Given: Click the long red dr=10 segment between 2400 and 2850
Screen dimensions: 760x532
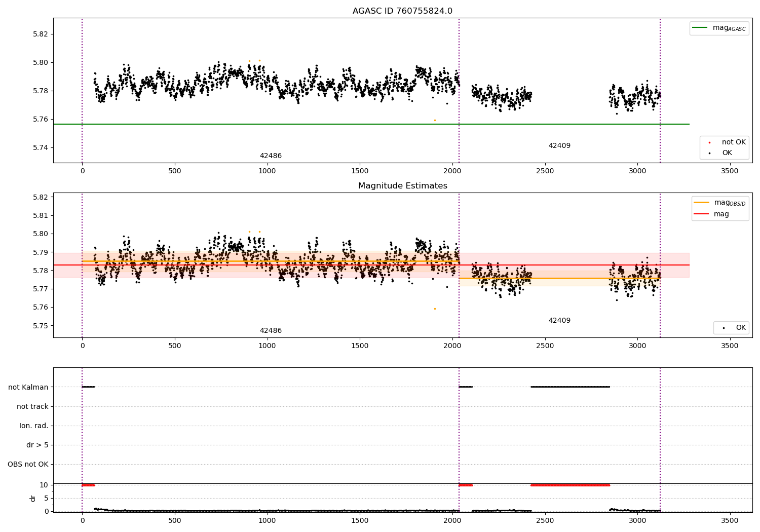Looking at the screenshot, I should [x=570, y=485].
